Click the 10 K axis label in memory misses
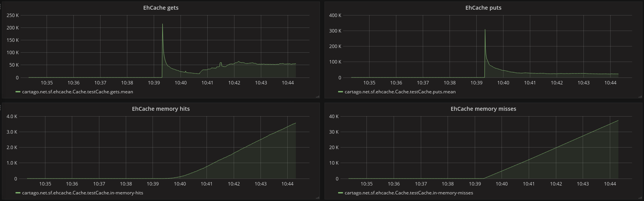The image size is (644, 201). pos(334,163)
